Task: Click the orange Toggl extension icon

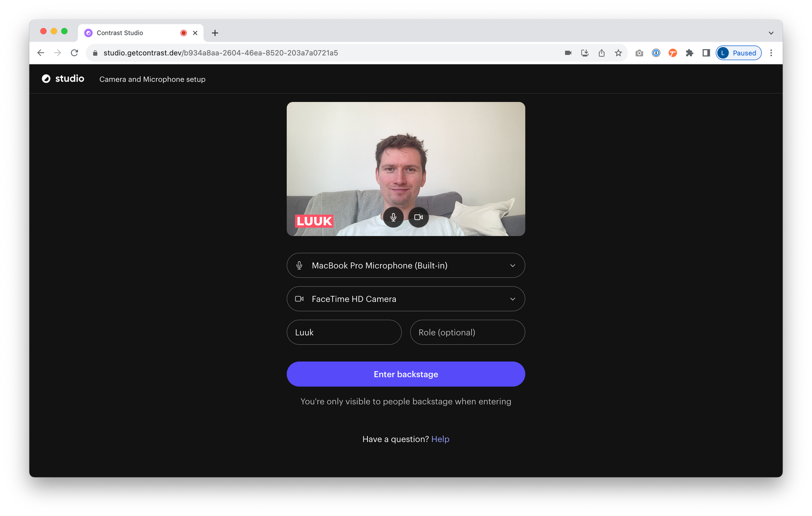Action: click(673, 53)
